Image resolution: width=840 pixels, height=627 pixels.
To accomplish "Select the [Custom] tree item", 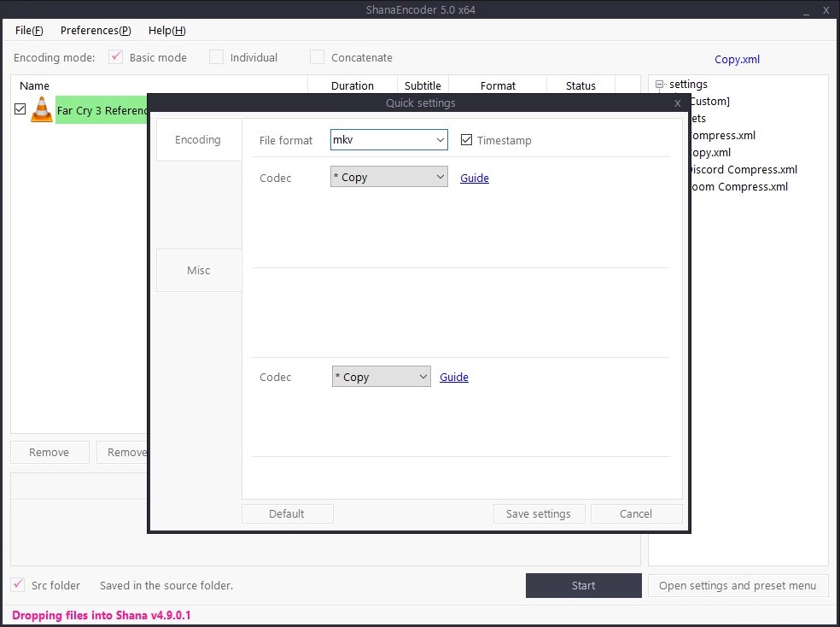I will [x=710, y=102].
